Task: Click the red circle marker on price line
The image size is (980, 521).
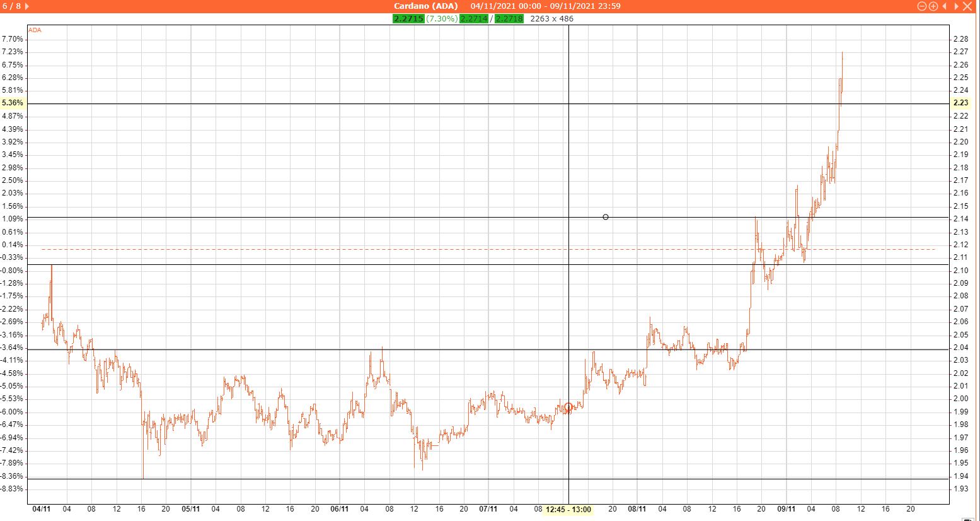Action: click(568, 407)
